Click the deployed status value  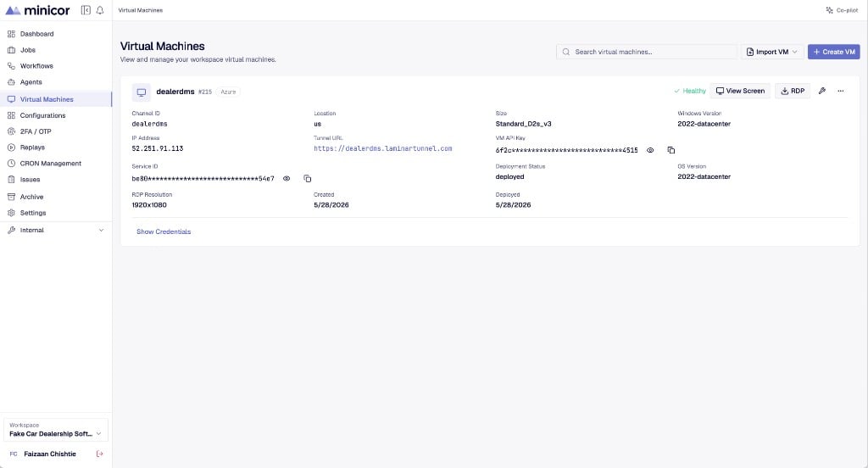coord(509,176)
